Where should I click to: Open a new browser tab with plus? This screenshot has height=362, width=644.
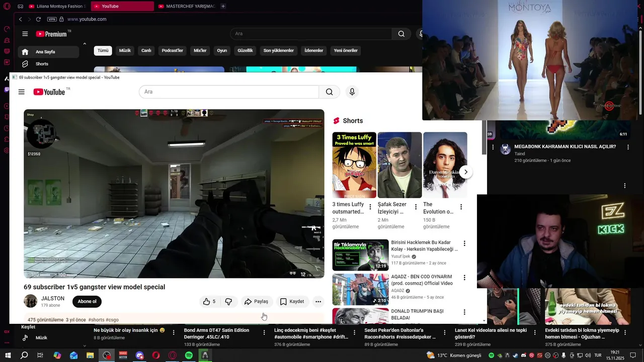(223, 6)
